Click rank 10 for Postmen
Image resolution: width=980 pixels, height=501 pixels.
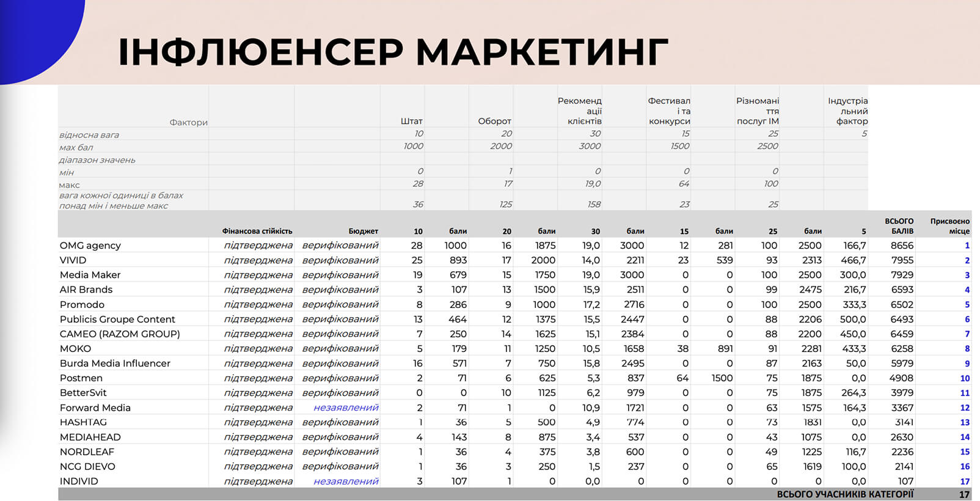pos(965,378)
